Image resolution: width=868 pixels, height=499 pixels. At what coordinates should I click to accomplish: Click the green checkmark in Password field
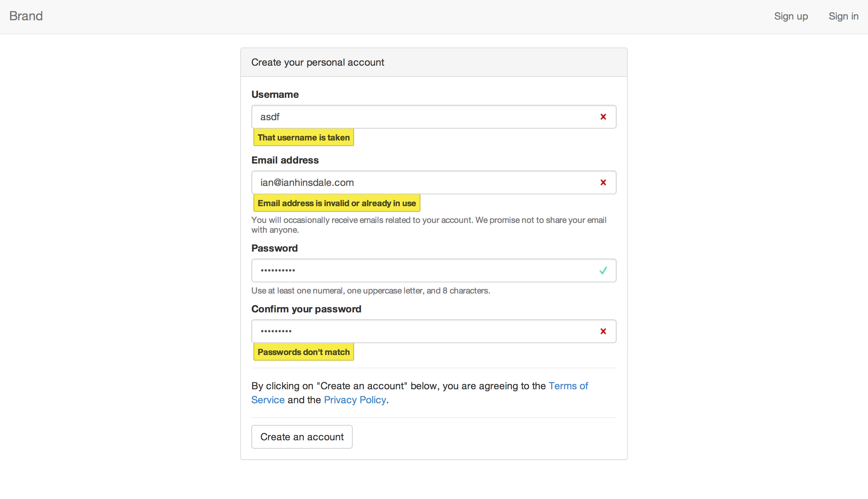603,270
